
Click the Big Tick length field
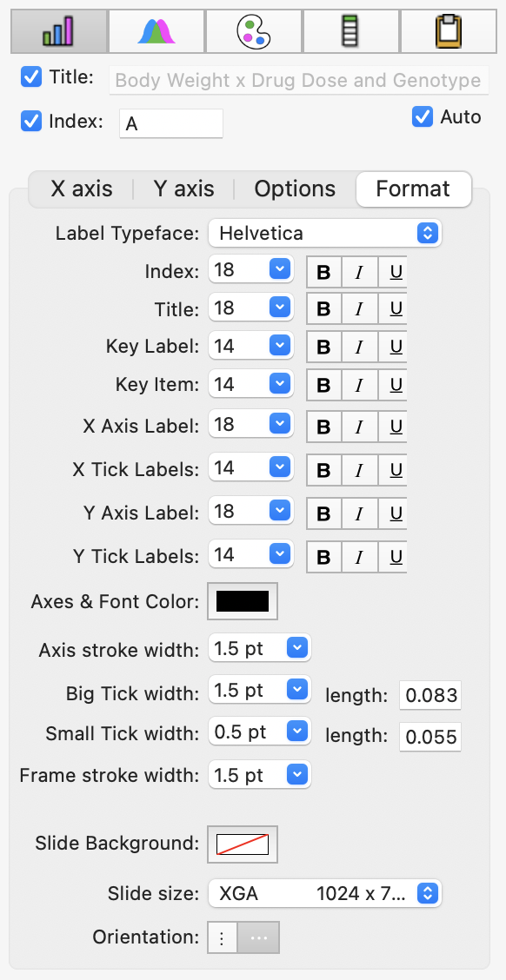[x=430, y=695]
